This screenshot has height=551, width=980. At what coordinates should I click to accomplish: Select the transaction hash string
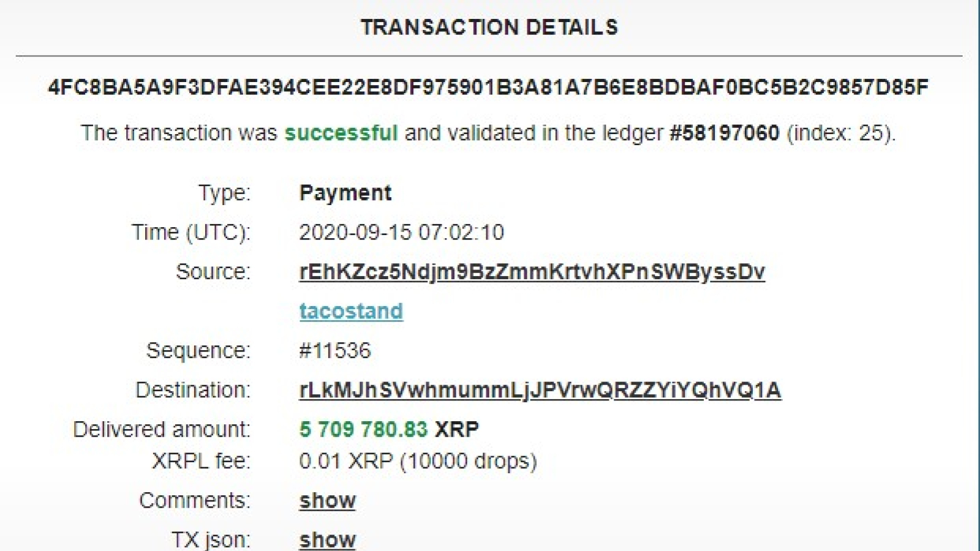click(x=488, y=87)
